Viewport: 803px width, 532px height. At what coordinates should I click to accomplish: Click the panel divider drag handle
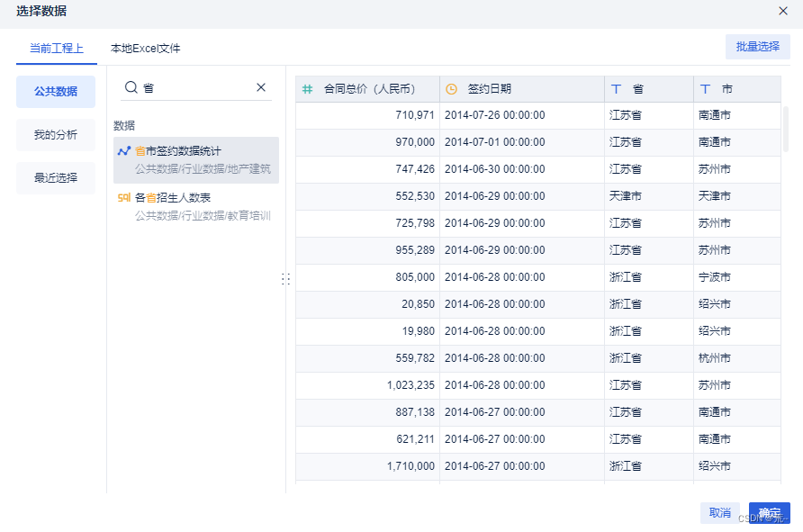[x=286, y=279]
